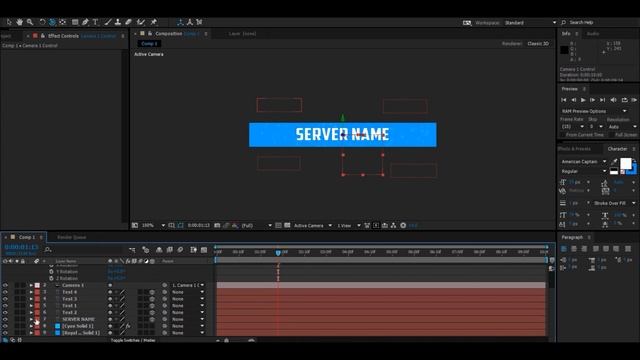Select the Eraser tool
640x360 pixels.
coord(128,22)
